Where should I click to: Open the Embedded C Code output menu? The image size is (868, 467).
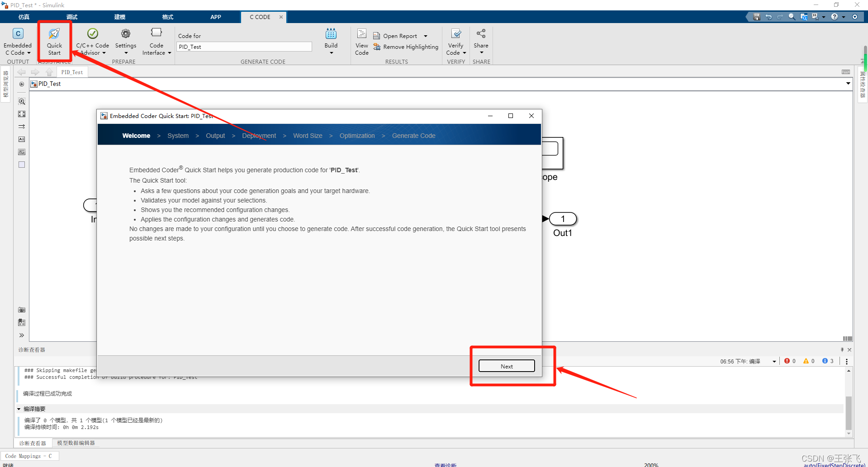click(18, 42)
